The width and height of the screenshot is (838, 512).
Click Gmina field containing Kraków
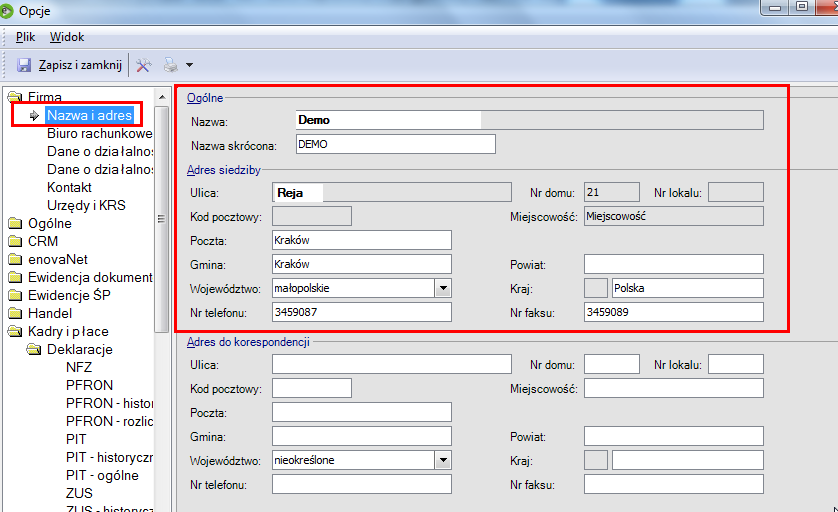point(362,264)
